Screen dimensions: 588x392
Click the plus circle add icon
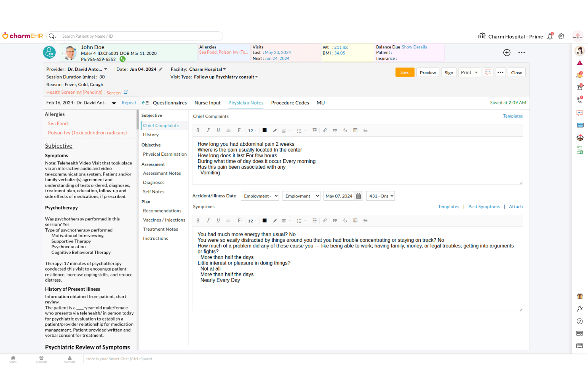(x=507, y=52)
